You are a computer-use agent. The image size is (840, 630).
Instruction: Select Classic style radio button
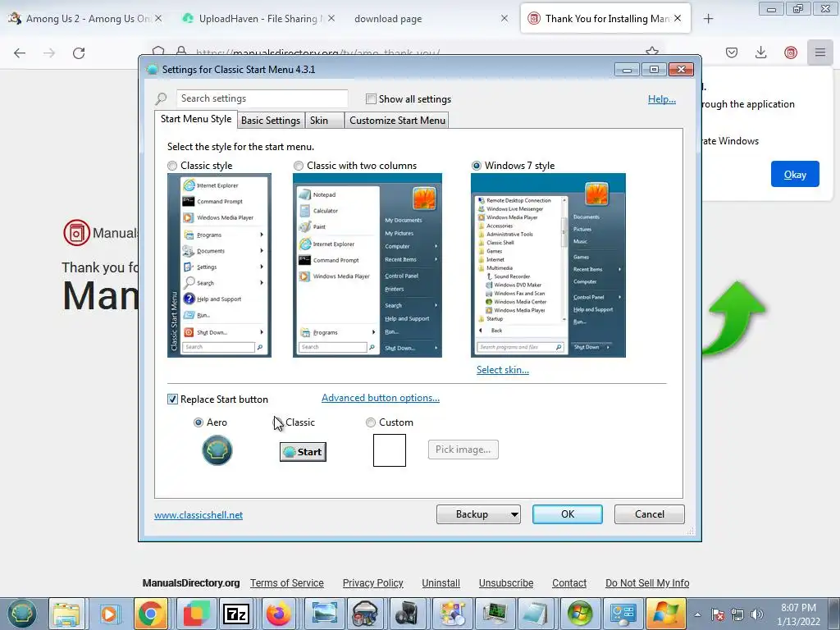[172, 166]
